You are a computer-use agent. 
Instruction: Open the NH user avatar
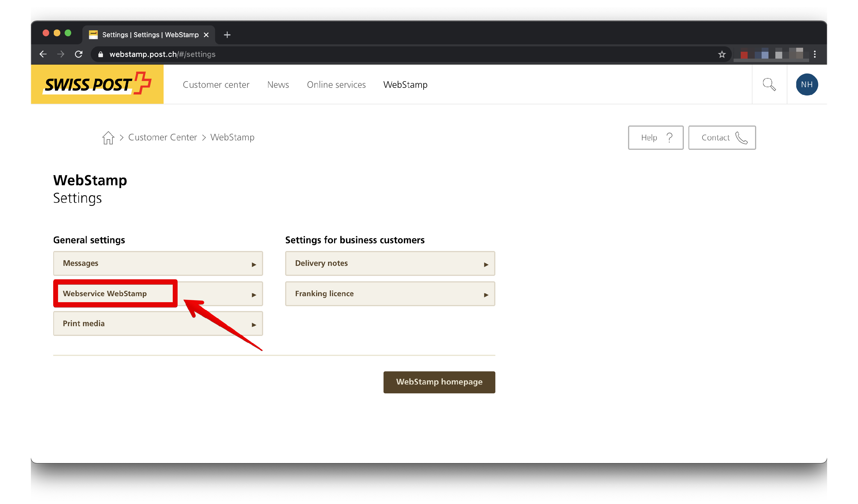[x=807, y=84]
